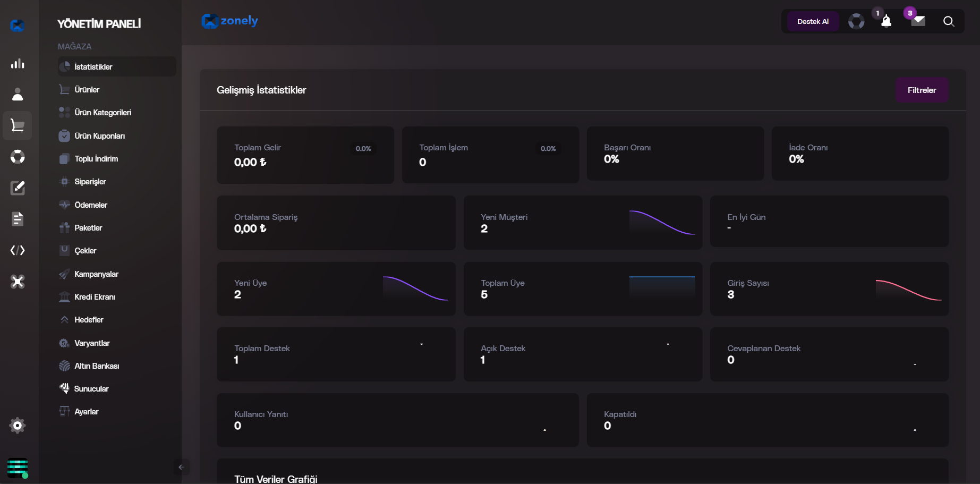Click the Destek AI button

(x=813, y=21)
